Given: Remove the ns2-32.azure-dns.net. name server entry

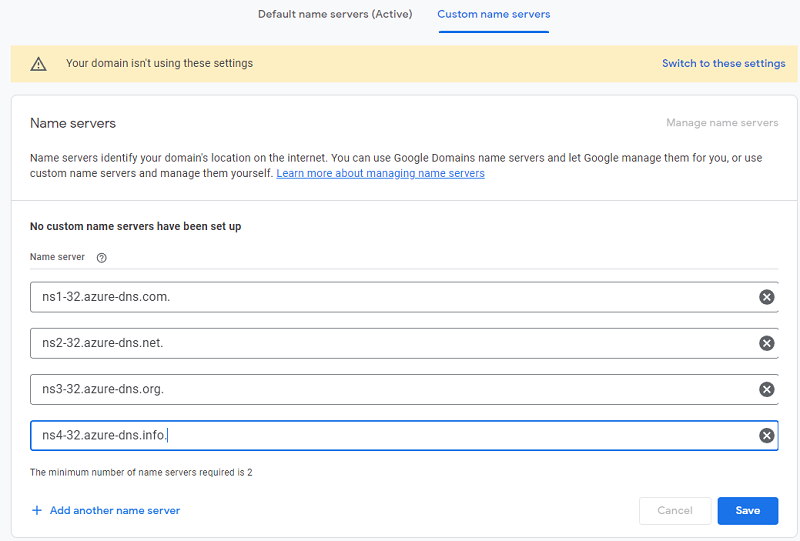Looking at the screenshot, I should coord(766,343).
